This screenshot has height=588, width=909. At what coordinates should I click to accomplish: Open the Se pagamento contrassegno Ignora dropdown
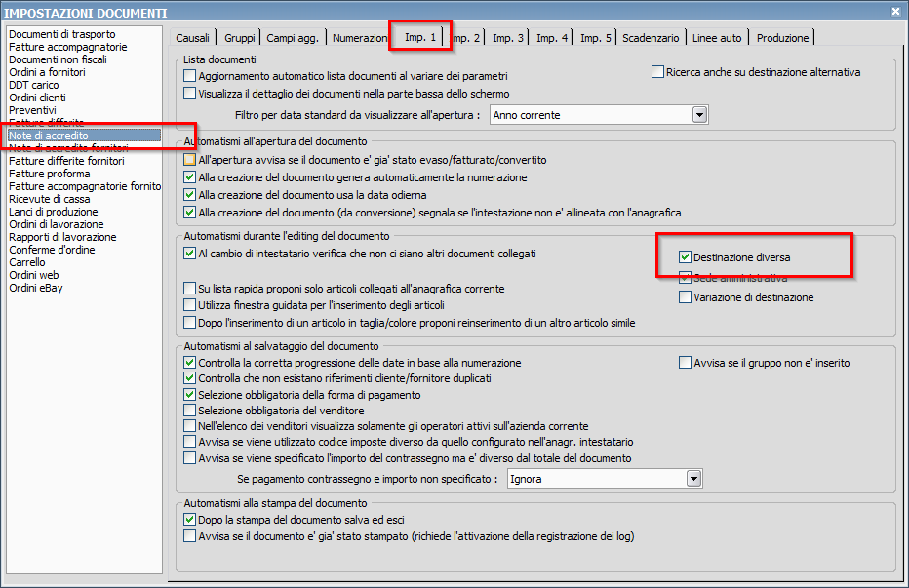[693, 479]
